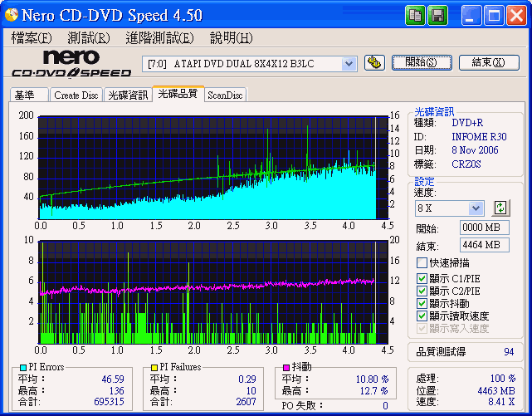Click the quality score value 94
Viewport: 532px width, 416px height.
coord(509,351)
